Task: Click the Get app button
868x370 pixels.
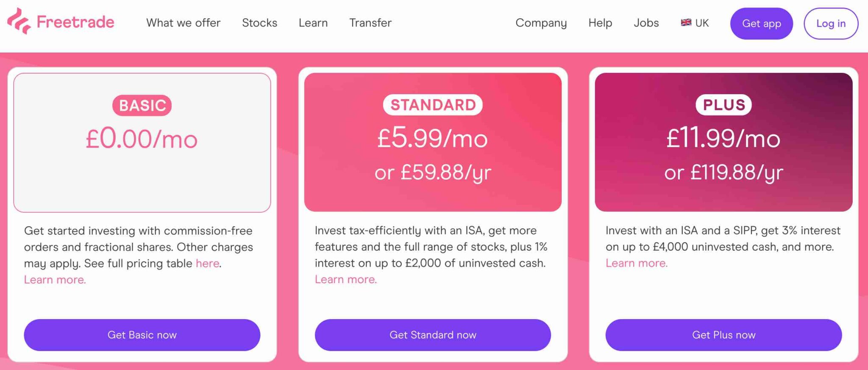Action: (761, 24)
